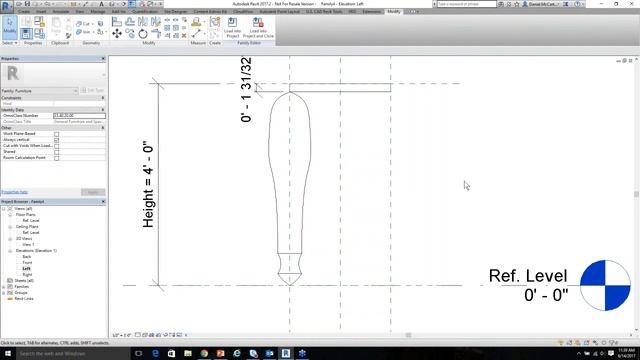Click the Revit icon in Windows taskbar
640x360 pixels.
click(x=286, y=353)
